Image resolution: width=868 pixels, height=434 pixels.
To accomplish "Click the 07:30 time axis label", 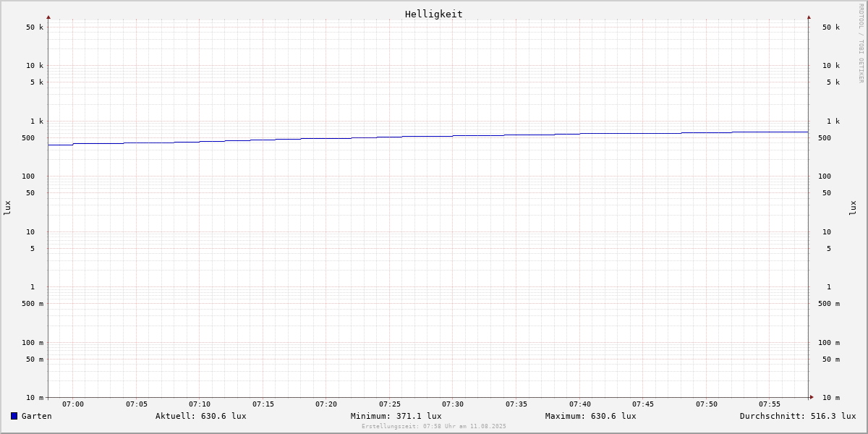I will point(453,404).
